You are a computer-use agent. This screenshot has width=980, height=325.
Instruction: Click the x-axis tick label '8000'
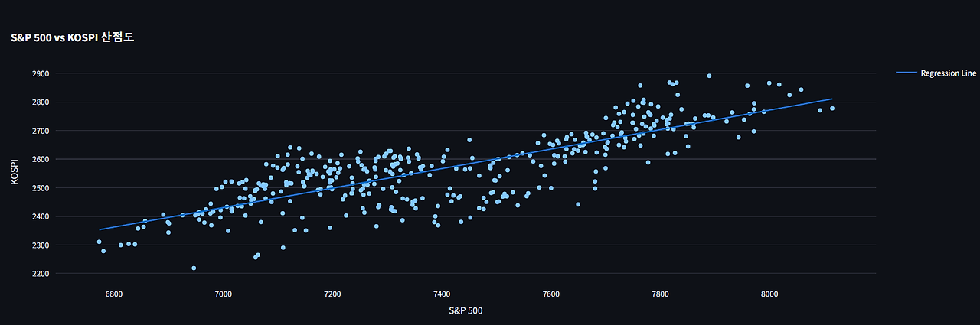[x=769, y=294]
